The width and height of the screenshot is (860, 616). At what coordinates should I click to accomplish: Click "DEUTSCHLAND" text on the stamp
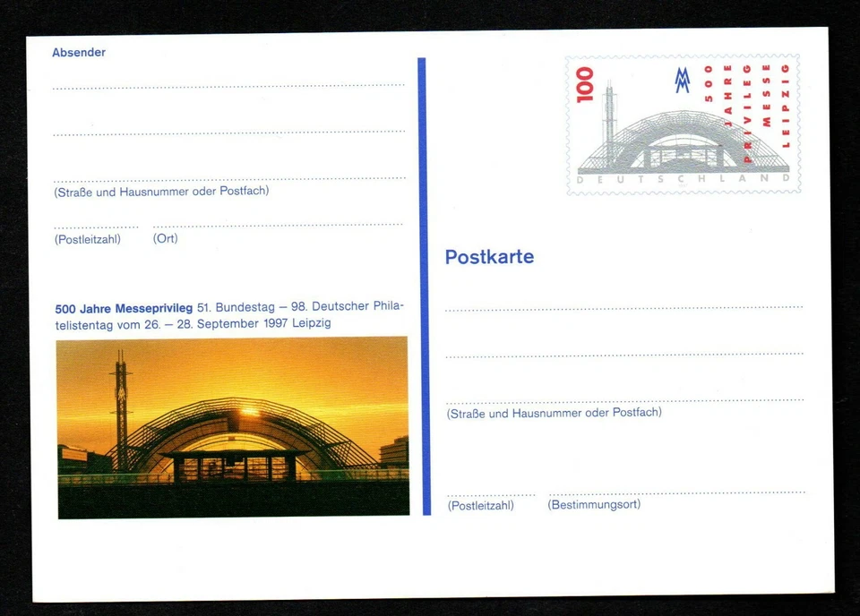[684, 179]
